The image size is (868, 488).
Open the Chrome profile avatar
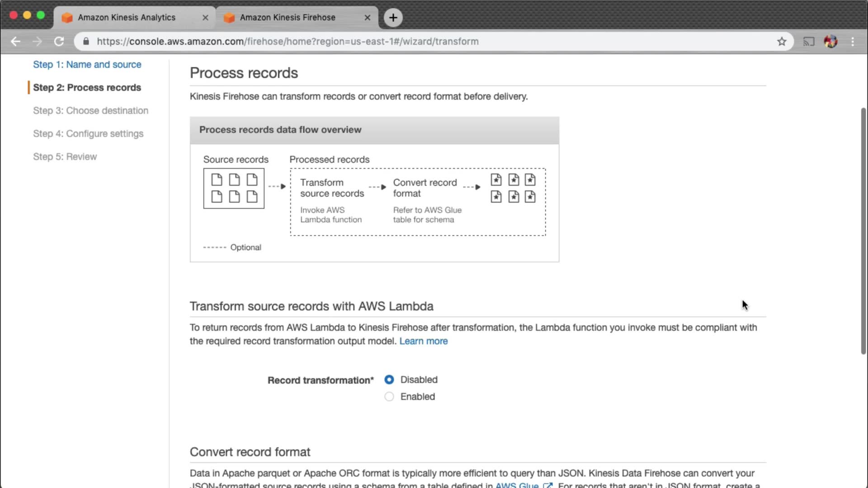830,42
